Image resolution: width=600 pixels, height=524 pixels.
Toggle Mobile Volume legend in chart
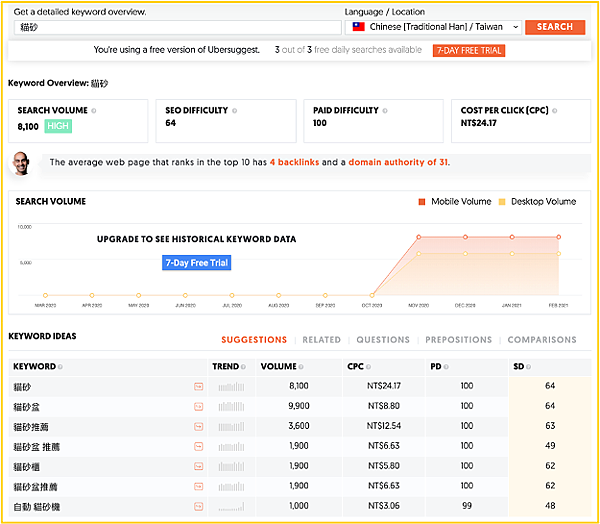click(454, 201)
